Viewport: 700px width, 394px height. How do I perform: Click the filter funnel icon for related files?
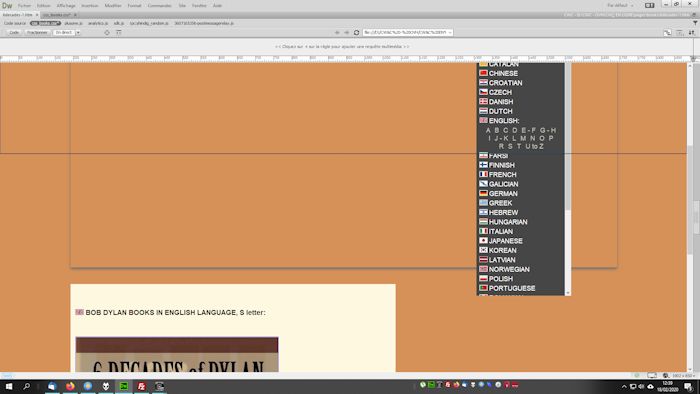pos(695,23)
